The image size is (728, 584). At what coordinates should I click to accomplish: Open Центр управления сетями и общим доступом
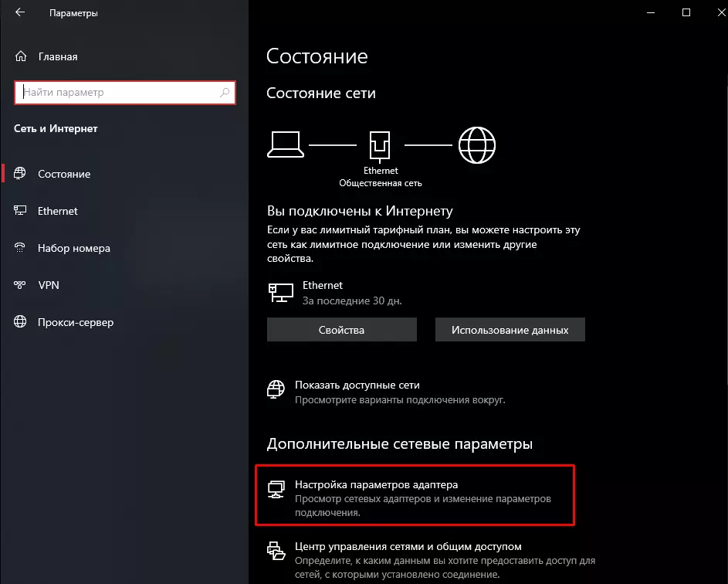click(x=408, y=546)
